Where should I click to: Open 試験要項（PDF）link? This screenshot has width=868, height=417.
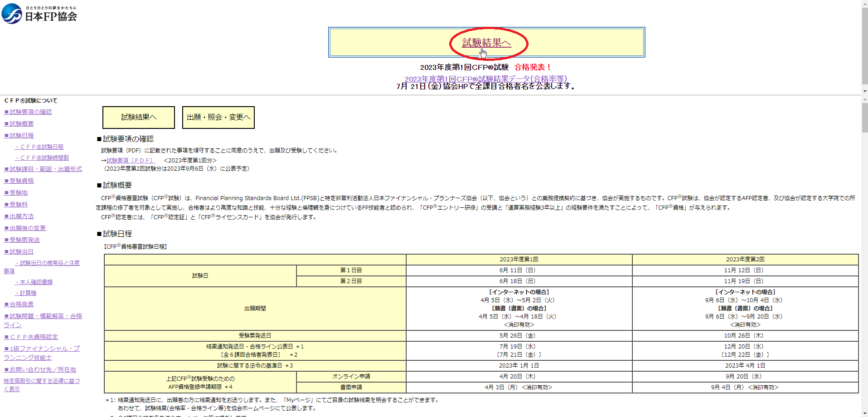tap(131, 161)
